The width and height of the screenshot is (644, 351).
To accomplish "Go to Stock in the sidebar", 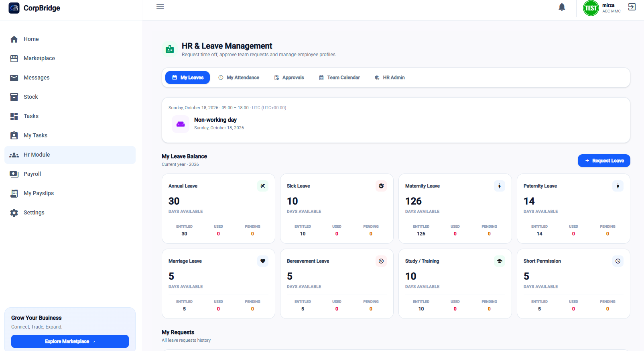I will [70, 97].
